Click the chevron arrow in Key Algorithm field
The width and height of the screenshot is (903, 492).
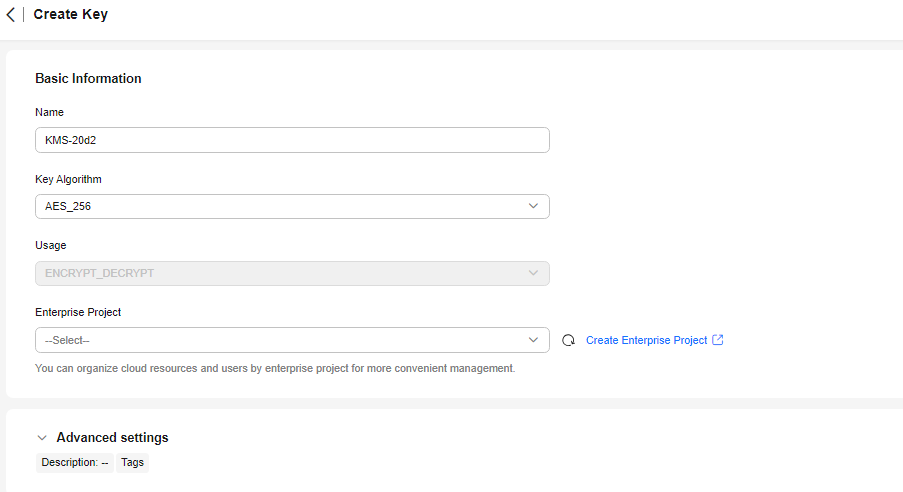point(533,206)
